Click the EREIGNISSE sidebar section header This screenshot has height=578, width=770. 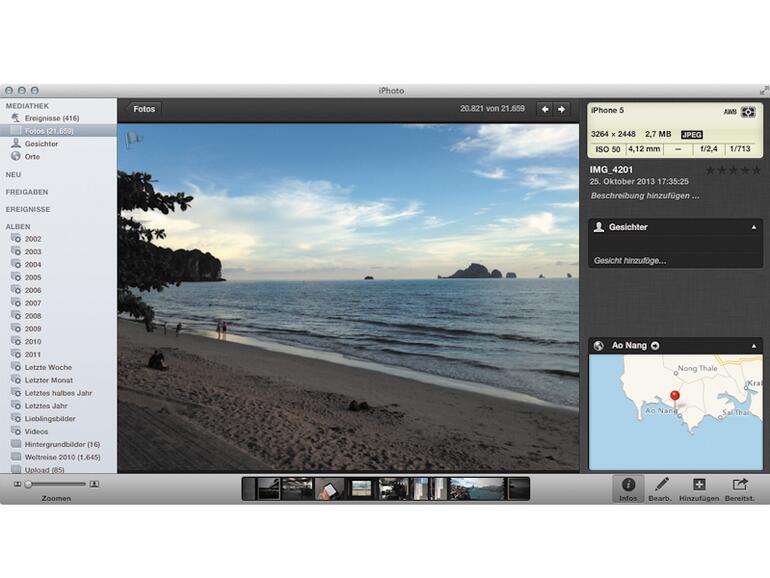pos(28,209)
